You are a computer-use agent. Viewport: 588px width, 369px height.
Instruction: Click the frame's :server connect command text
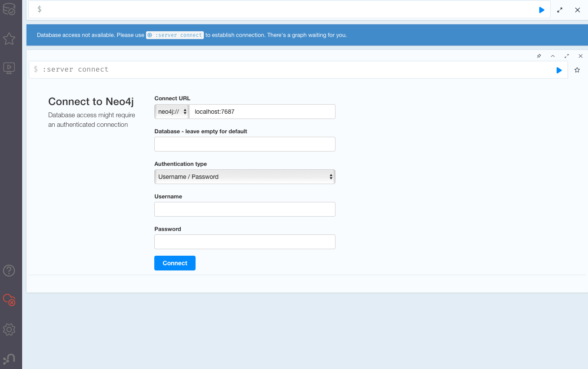[x=76, y=69]
